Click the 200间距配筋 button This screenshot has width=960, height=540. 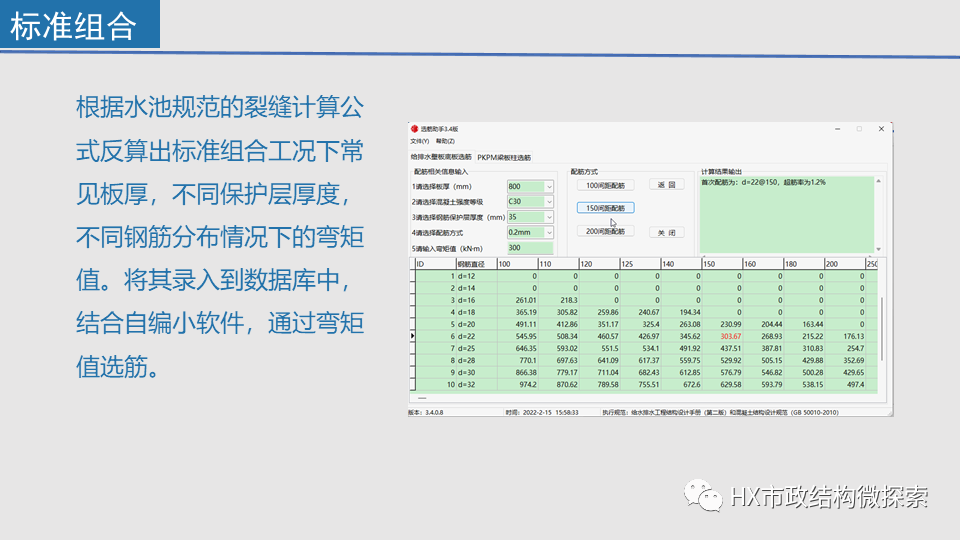pyautogui.click(x=606, y=231)
